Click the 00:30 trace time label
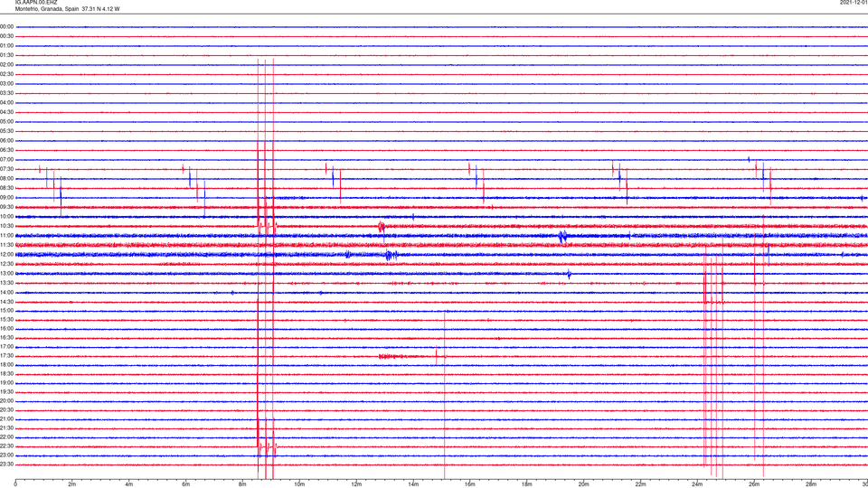This screenshot has width=868, height=488. (6, 36)
